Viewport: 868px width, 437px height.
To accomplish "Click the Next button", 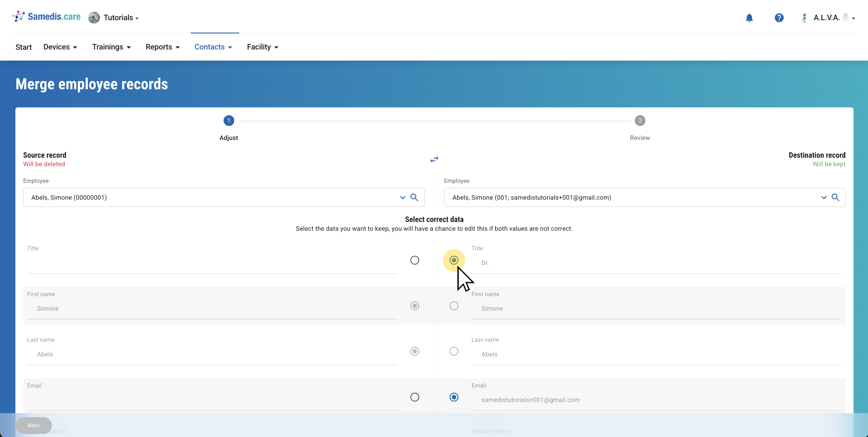I will [x=33, y=425].
